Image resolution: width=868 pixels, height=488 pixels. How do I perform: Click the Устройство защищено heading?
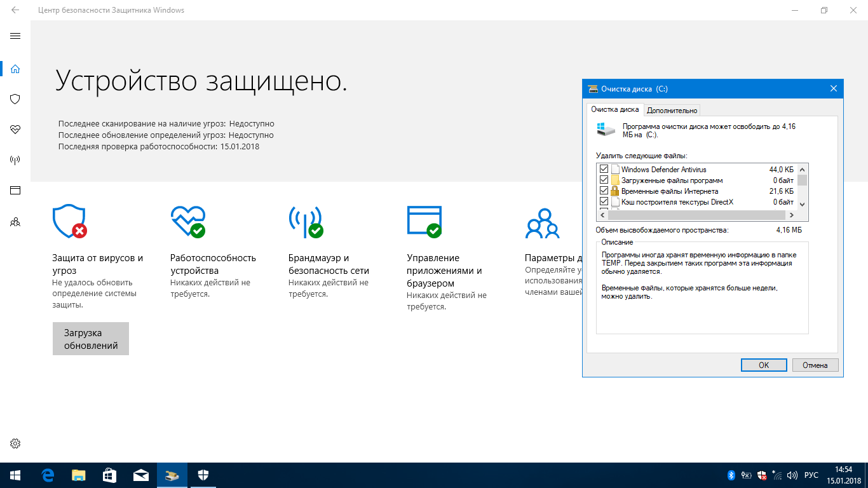[x=201, y=81]
